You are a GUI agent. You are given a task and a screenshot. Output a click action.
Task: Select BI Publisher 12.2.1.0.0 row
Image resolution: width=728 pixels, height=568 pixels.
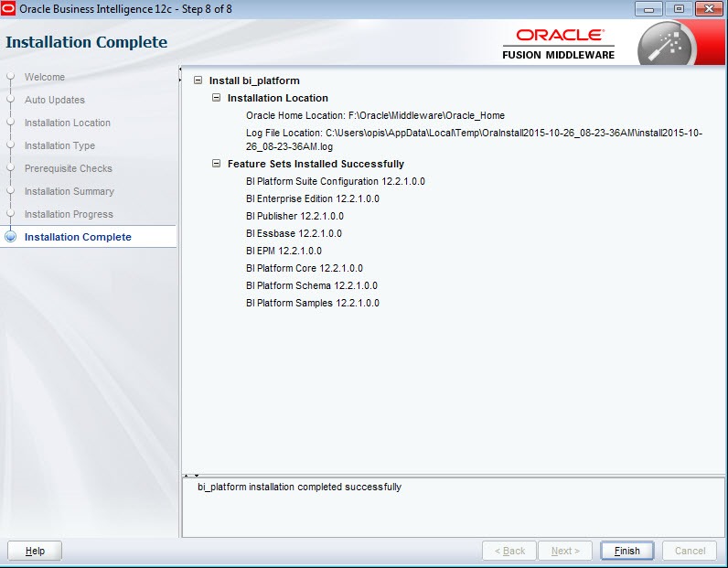[294, 216]
